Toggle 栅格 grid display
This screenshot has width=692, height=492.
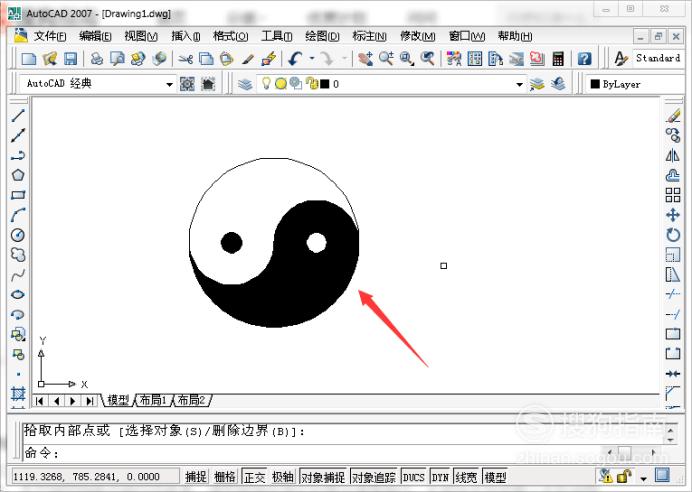point(225,477)
